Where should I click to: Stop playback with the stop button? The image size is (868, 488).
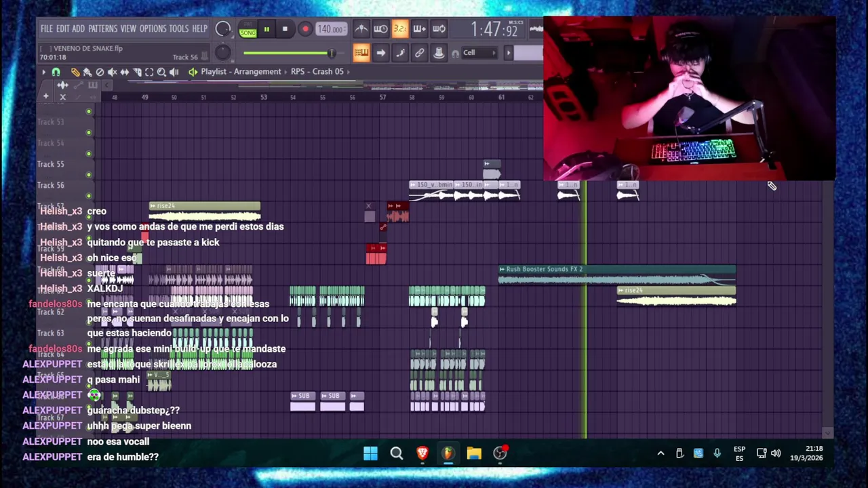coord(285,29)
